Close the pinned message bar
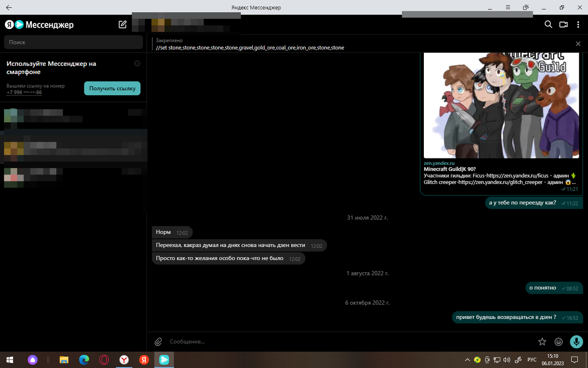 (578, 44)
